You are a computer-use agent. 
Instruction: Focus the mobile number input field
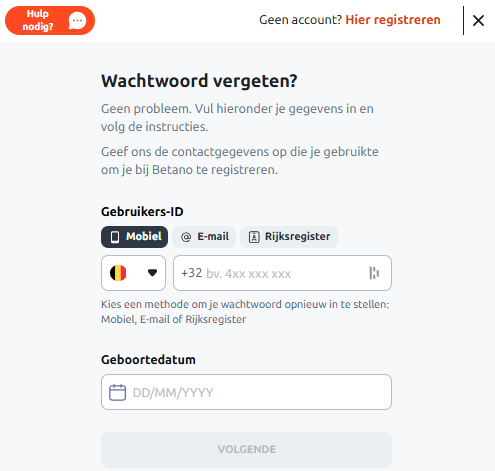tap(282, 273)
